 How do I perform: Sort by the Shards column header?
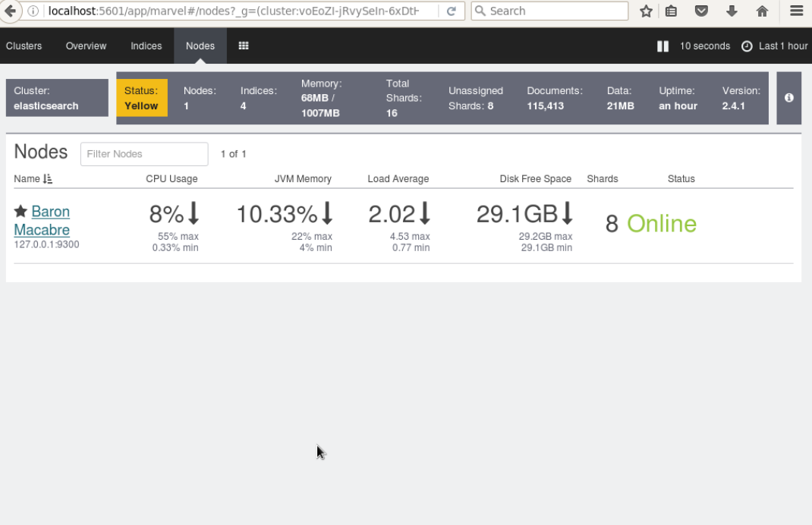click(x=603, y=178)
